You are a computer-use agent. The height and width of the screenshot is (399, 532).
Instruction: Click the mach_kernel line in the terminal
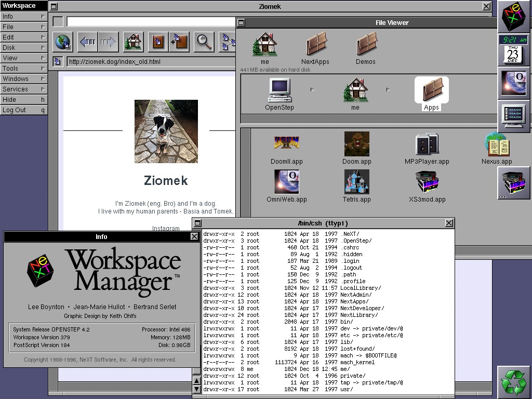point(289,362)
